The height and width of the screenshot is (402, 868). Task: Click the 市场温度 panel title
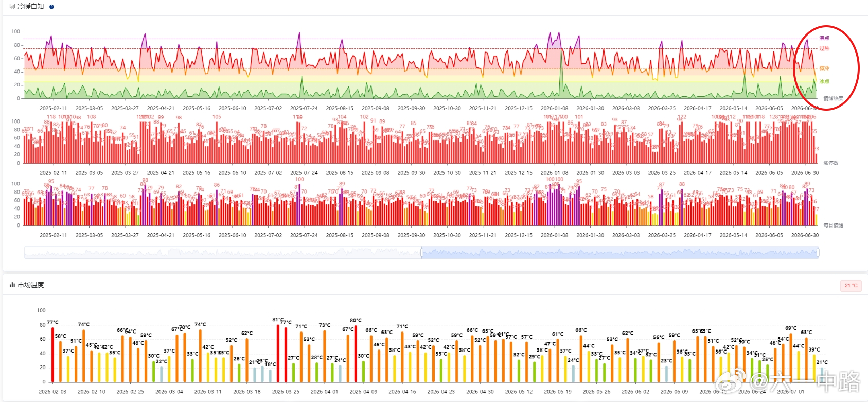[31, 285]
